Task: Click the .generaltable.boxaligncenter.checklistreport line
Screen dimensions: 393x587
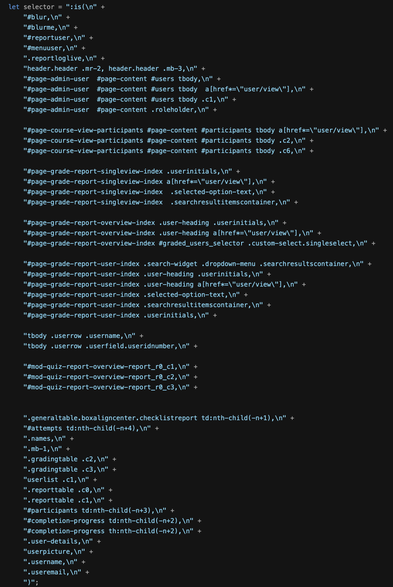Action: point(159,418)
